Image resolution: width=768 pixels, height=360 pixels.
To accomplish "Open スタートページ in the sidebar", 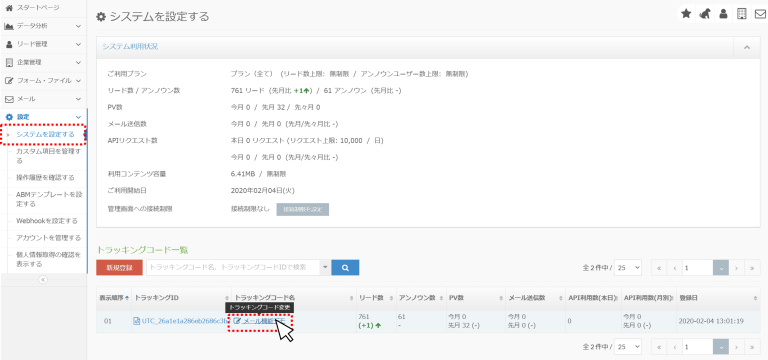I will click(43, 7).
